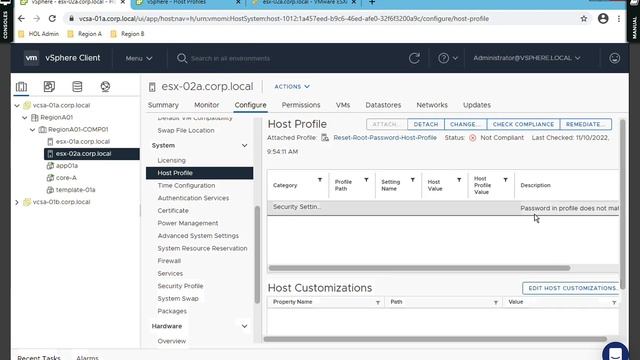Image resolution: width=640 pixels, height=360 pixels.
Task: Collapse the System settings section
Action: click(x=244, y=146)
